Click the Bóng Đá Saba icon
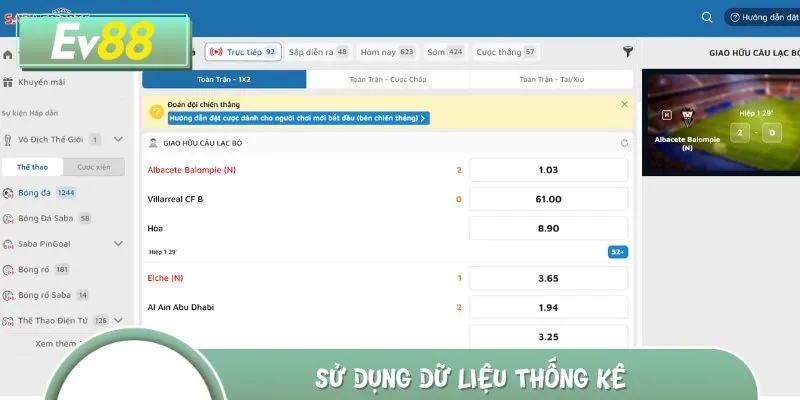 click(8, 219)
